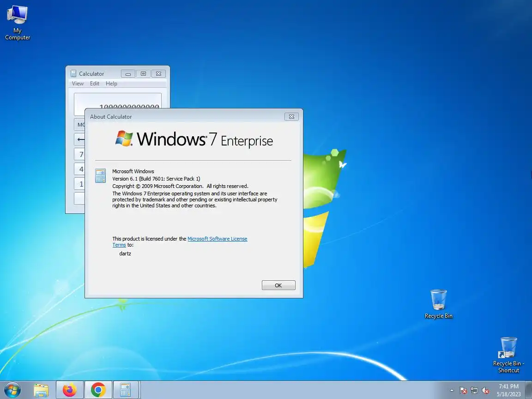Screen dimensions: 532x399
Task: Open Action Center flag icon in tray
Action: point(463,391)
